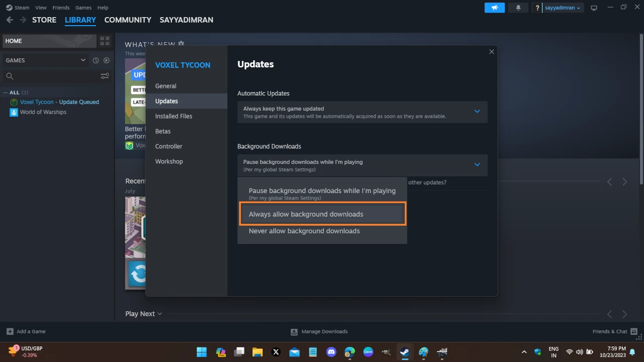Click the LIBRARY section
644x362 pixels.
pyautogui.click(x=80, y=20)
